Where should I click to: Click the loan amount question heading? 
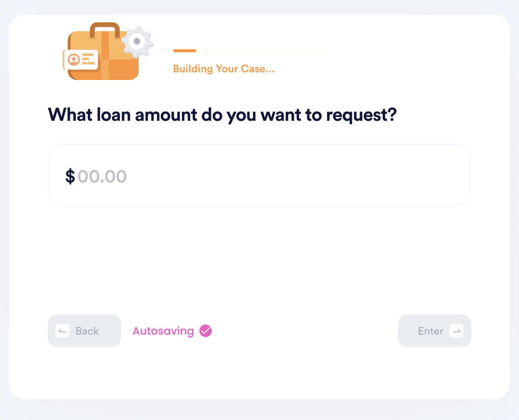222,115
